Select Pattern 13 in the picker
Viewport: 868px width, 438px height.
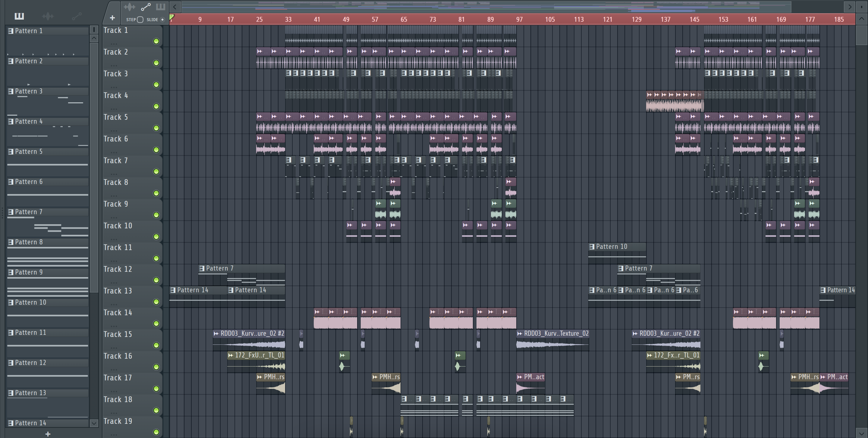[x=48, y=404]
